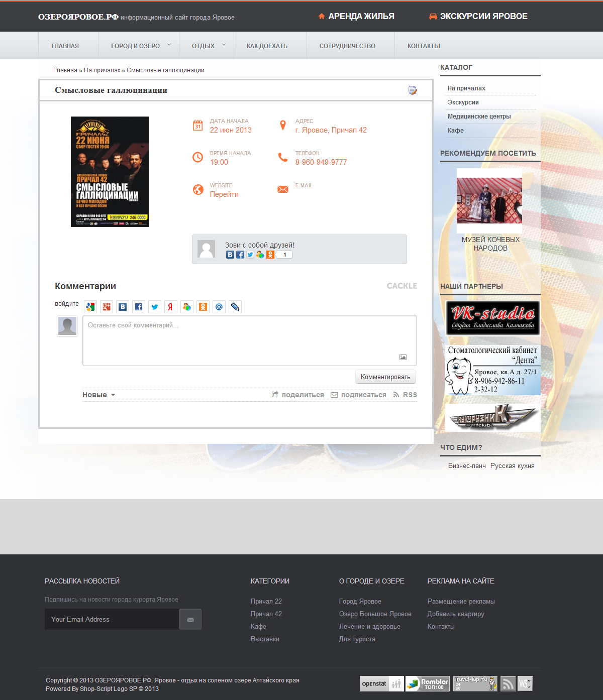Log in to comments with Mail.ru @ icon
Viewport: 603px width, 700px height.
pyautogui.click(x=219, y=307)
